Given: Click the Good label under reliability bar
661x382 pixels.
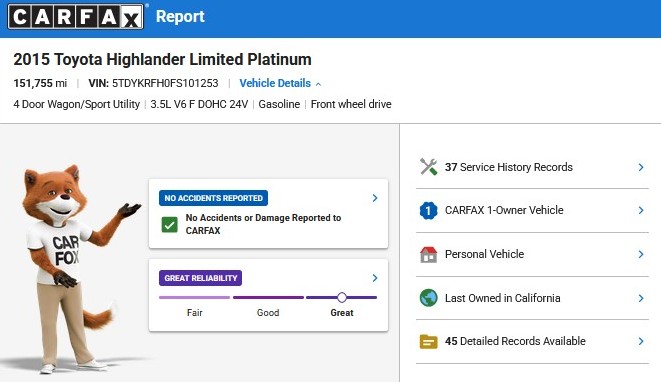Looking at the screenshot, I should tap(268, 313).
